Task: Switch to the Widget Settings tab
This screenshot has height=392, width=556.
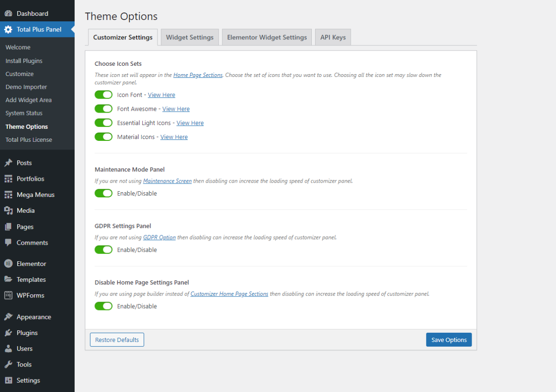Action: click(x=190, y=38)
